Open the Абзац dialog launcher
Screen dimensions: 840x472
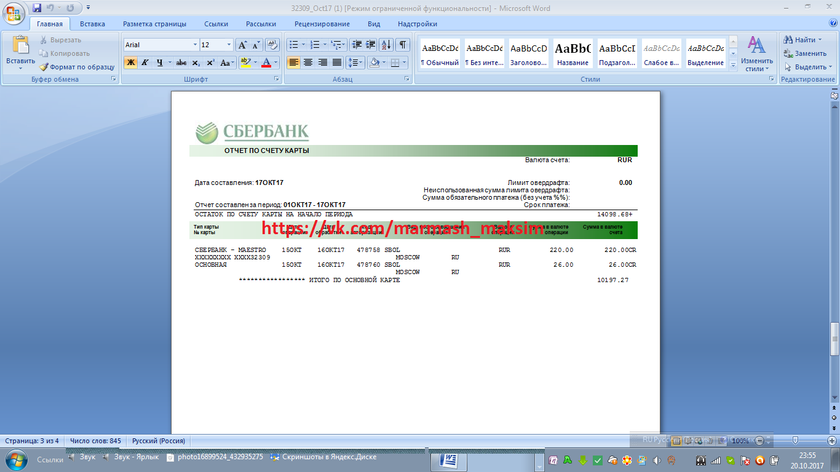407,79
